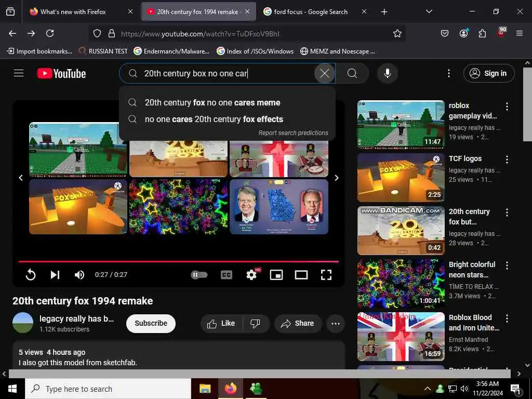Open more actions for Bright colorful neon stars
This screenshot has height=399, width=532.
pos(507,265)
